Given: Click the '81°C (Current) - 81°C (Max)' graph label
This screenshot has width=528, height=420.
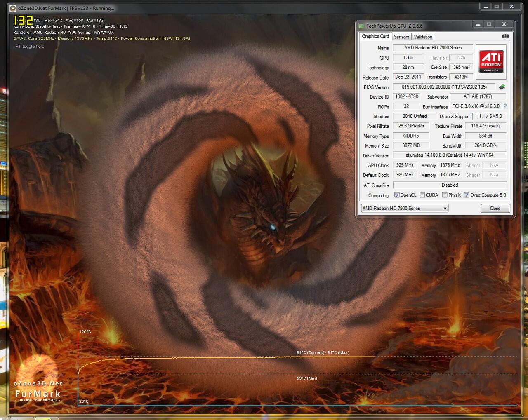Looking at the screenshot, I should pyautogui.click(x=323, y=352).
